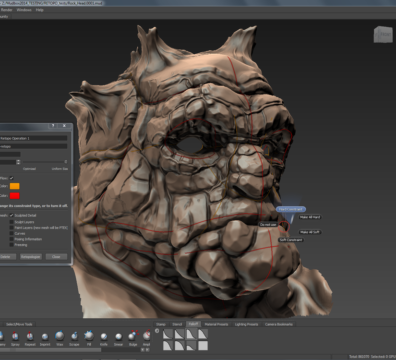Click the help question mark in dialog title
Screen dimensions: 396x360
pyautogui.click(x=53, y=126)
